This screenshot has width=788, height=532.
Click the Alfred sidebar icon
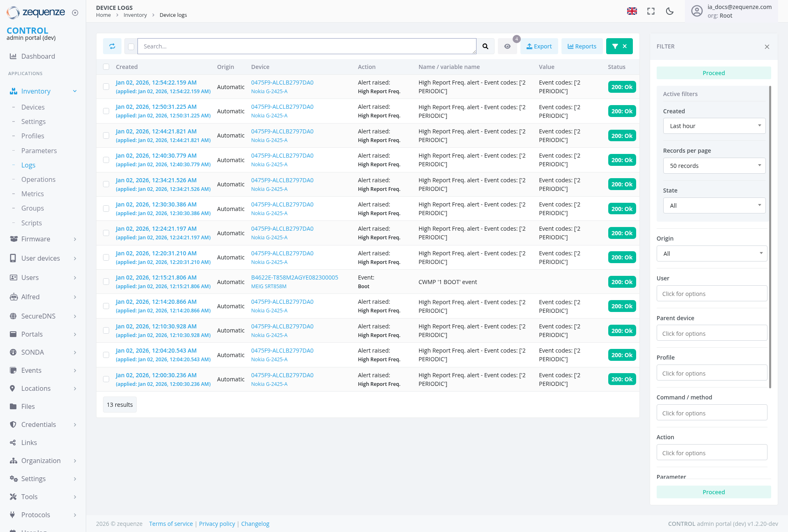pos(14,297)
